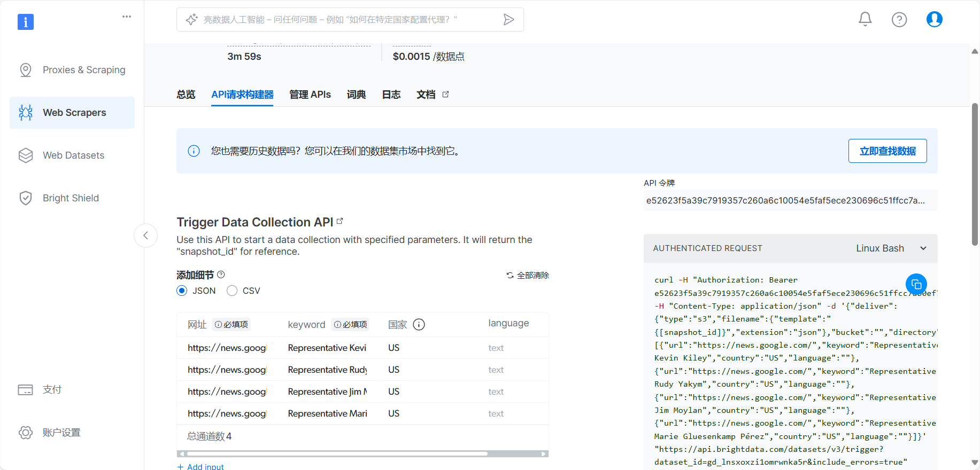
Task: Click the $0.0015 /数据点 price text
Action: 428,57
